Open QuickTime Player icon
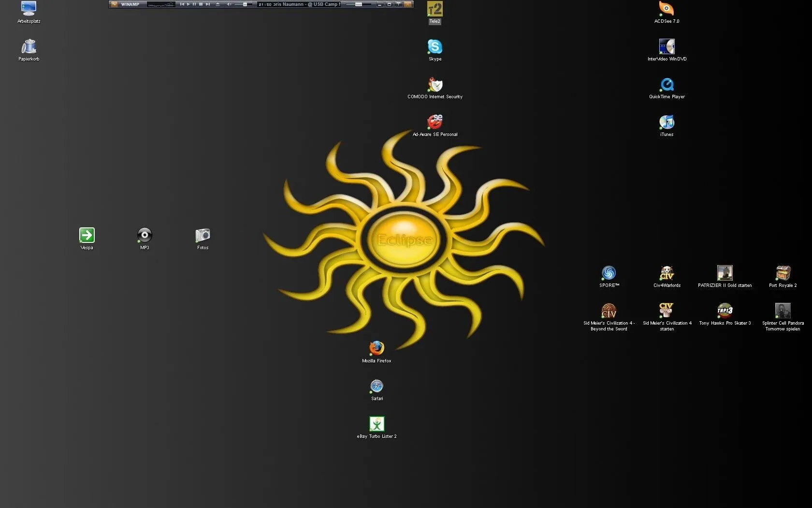The width and height of the screenshot is (812, 508). (x=667, y=85)
